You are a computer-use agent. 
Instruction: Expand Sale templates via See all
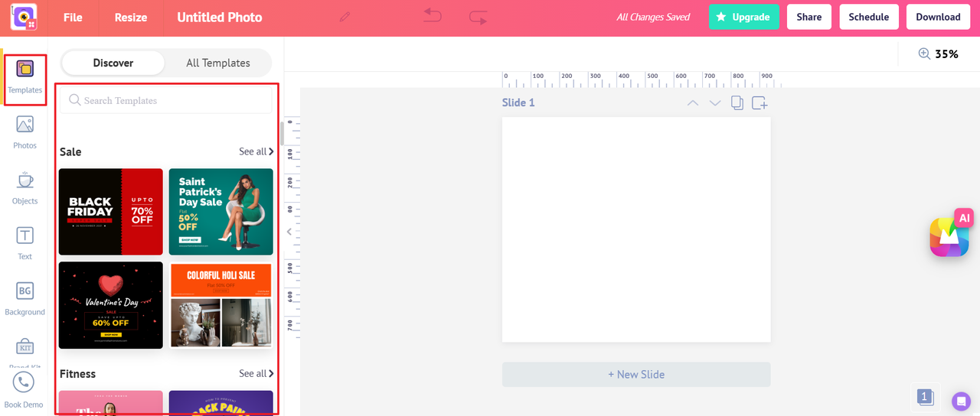[x=256, y=151]
